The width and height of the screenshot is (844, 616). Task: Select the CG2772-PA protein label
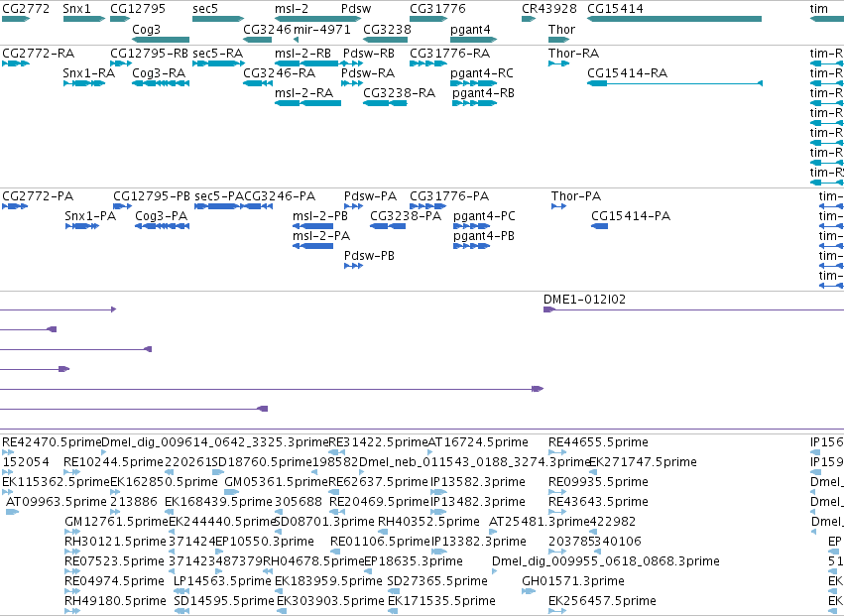point(38,196)
